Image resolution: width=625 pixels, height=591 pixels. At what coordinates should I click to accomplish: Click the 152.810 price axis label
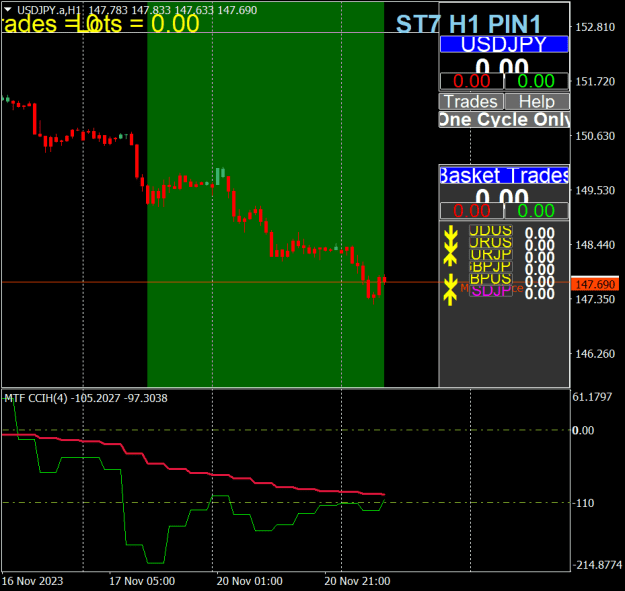tap(595, 27)
